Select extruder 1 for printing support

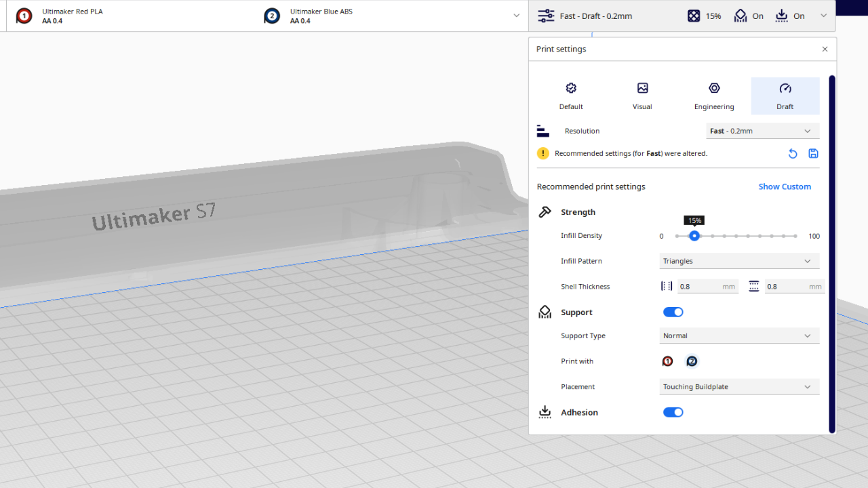667,361
